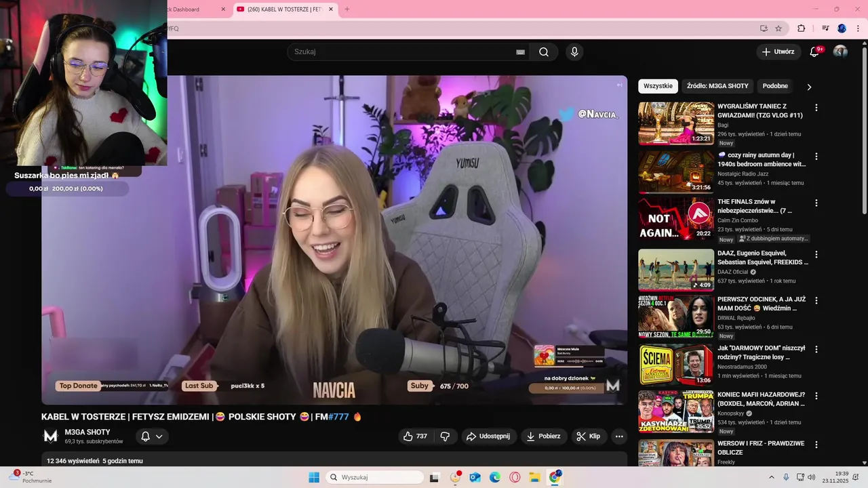Switch to the KABEL W TOSTERZE browser tab
Screen dimensions: 868x488
[x=285, y=9]
